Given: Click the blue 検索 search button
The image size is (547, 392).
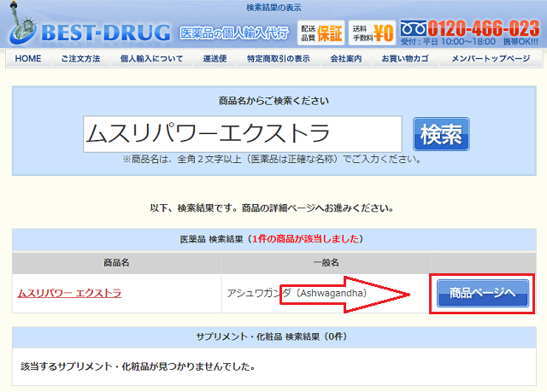Looking at the screenshot, I should [441, 134].
